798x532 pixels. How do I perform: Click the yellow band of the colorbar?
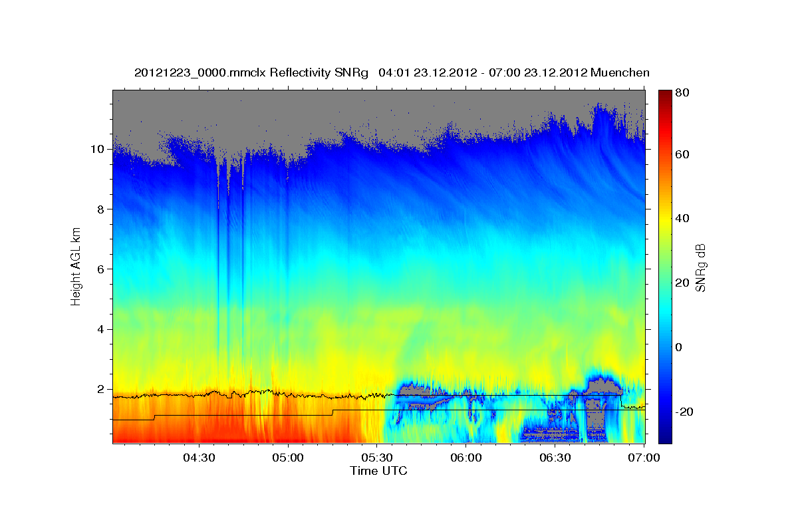click(665, 219)
